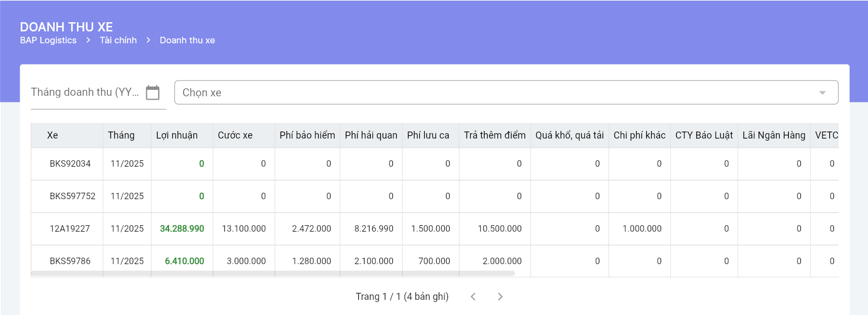The image size is (868, 315).
Task: Click the Tháng doanh thu input field
Action: 85,93
